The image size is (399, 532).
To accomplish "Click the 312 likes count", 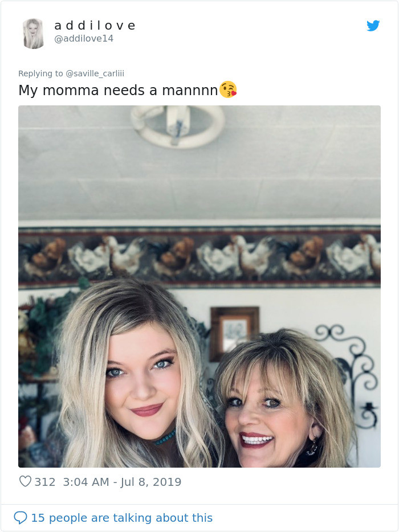I will pos(45,482).
